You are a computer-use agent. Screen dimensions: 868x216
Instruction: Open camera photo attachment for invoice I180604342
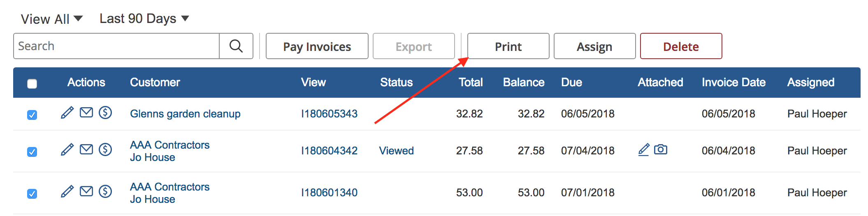coord(661,149)
